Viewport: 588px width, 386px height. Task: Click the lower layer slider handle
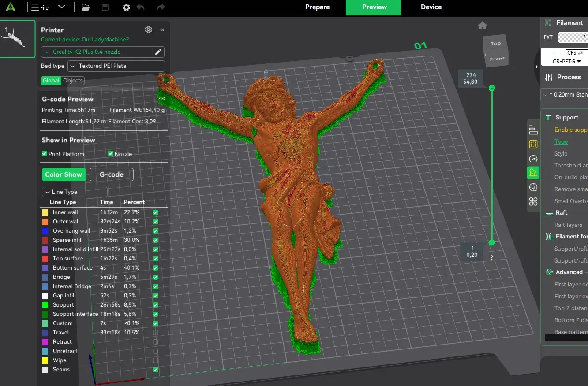[492, 242]
